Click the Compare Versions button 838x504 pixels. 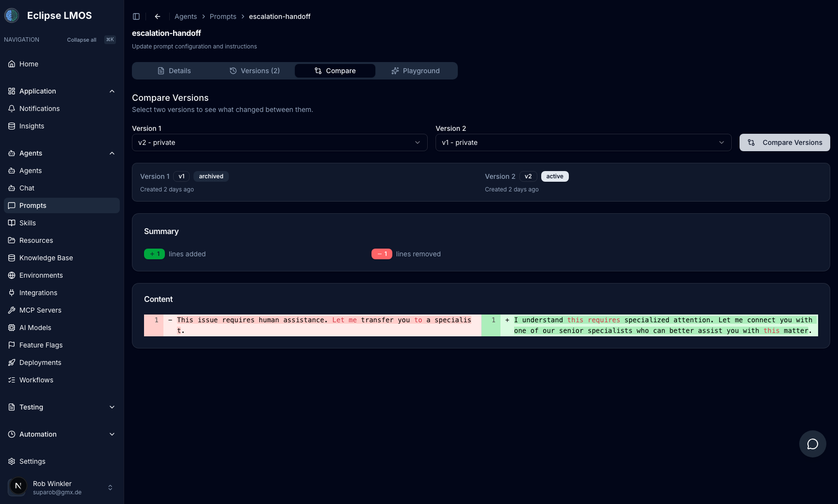[x=785, y=142]
